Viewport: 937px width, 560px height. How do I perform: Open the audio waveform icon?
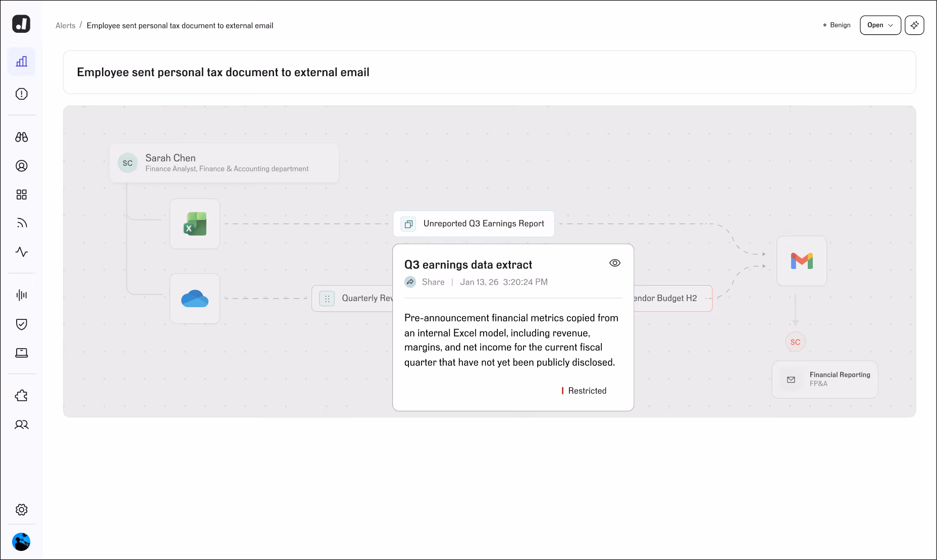coord(21,295)
